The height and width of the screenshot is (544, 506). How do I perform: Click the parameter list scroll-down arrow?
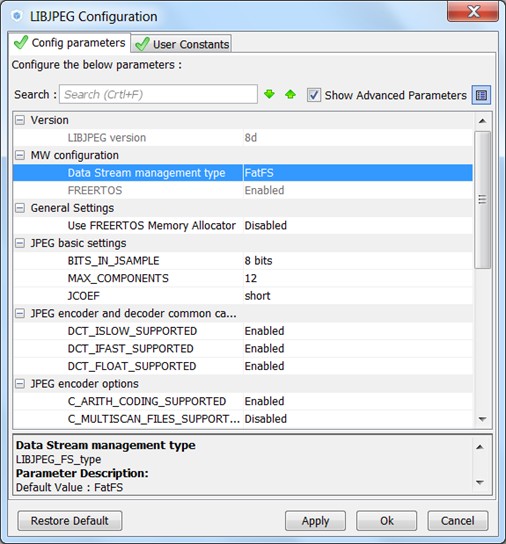[x=482, y=419]
